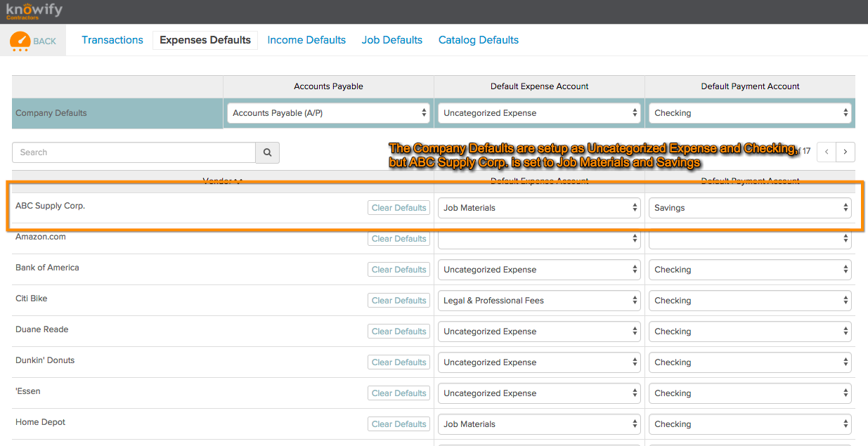This screenshot has height=446, width=868.
Task: Clear defaults for Home Depot
Action: [x=399, y=424]
